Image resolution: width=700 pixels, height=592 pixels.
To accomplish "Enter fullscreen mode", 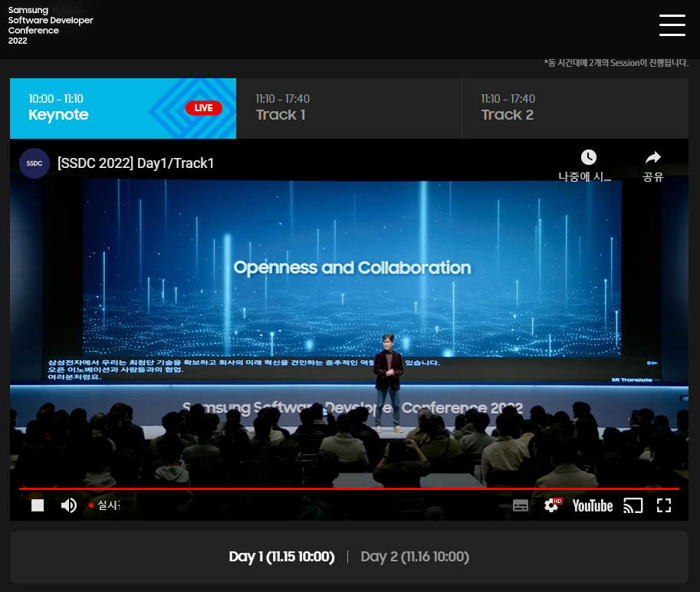I will click(x=664, y=505).
